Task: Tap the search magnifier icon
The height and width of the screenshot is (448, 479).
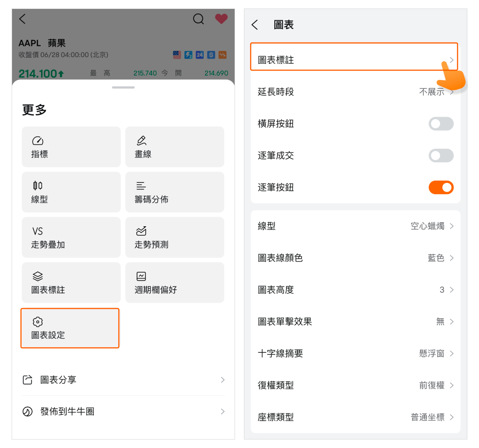Action: pos(198,19)
